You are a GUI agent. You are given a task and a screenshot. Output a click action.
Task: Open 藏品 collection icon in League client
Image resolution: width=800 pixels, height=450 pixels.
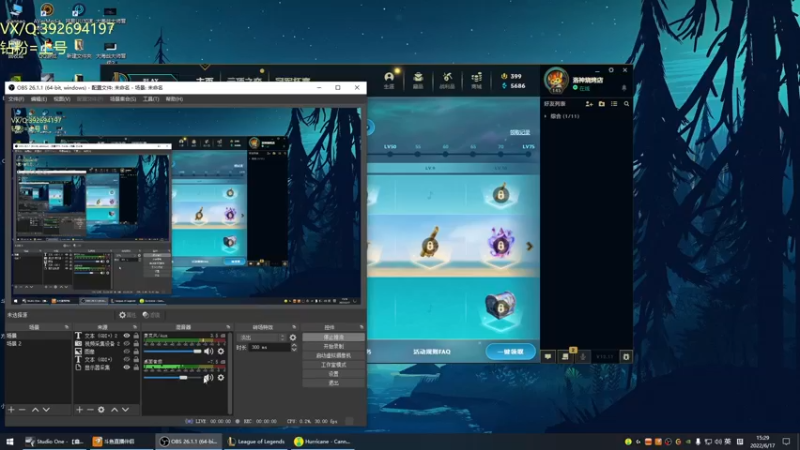418,80
